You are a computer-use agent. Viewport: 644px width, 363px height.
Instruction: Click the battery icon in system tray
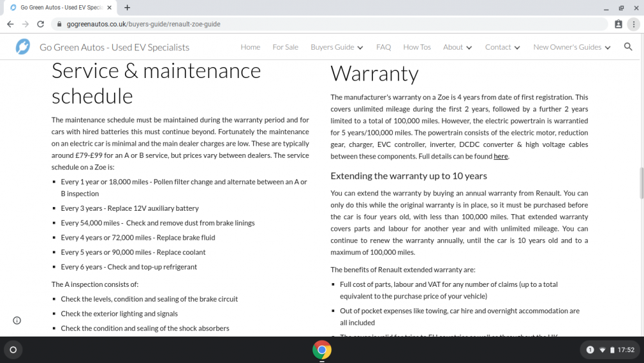612,350
